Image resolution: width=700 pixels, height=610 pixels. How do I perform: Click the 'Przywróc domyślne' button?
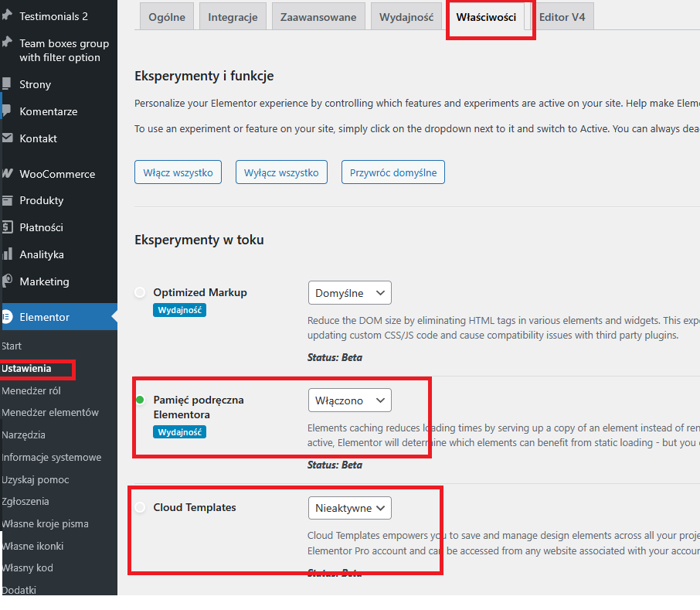pos(392,172)
